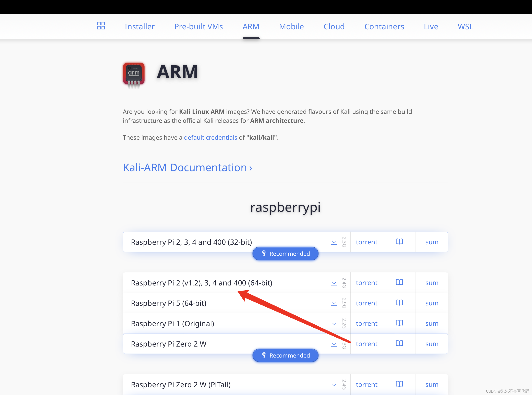The width and height of the screenshot is (532, 395).
Task: Open book icon for Raspberry Pi 1 (Original)
Action: pos(399,323)
